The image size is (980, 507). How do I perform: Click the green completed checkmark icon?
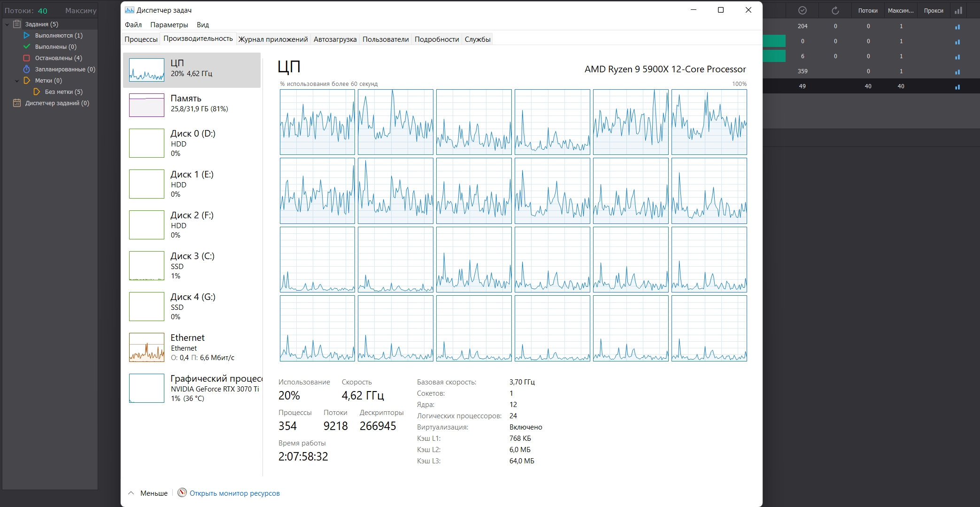click(27, 46)
